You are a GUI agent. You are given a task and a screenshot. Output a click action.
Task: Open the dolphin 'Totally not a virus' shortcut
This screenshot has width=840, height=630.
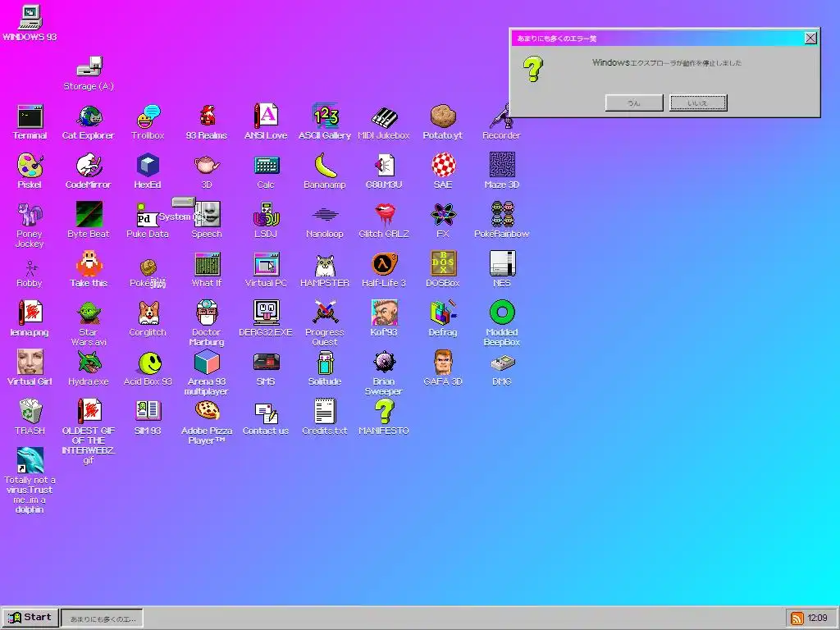point(30,461)
